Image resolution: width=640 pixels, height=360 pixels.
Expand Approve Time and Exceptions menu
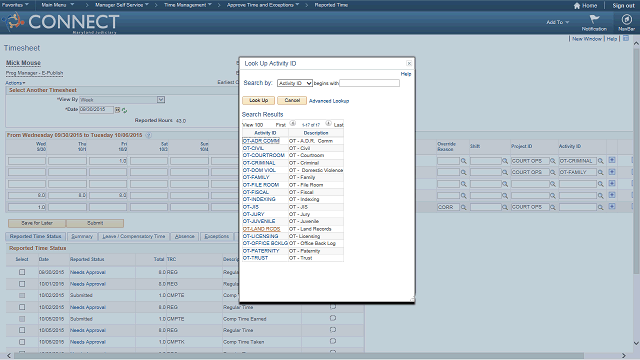coord(263,5)
